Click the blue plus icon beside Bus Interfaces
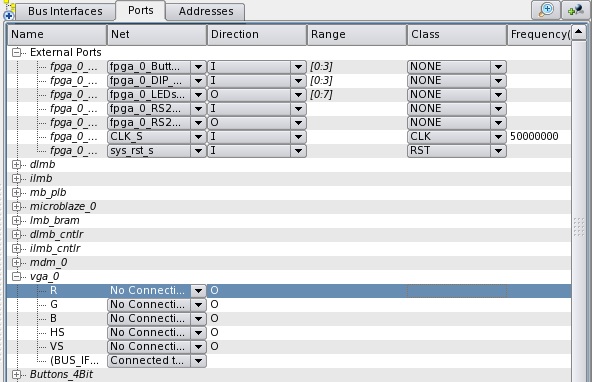The height and width of the screenshot is (382, 592). point(9,15)
